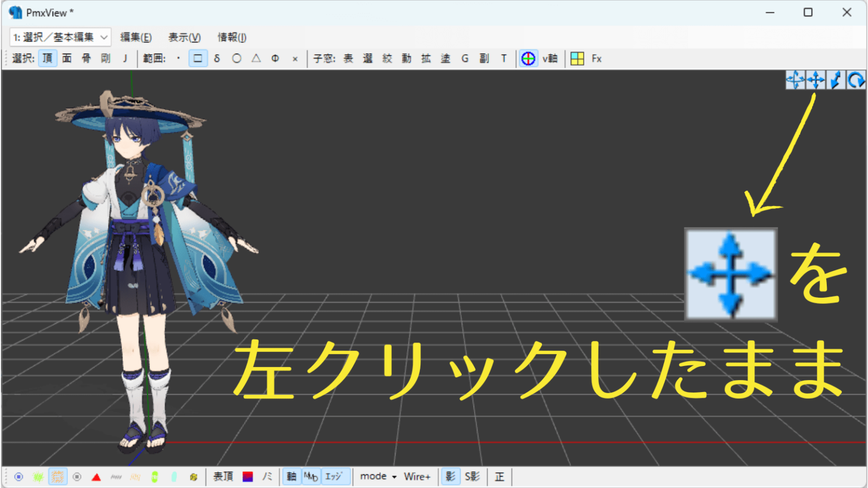Select the 骨 bone selection mode
Viewport: 868px width, 488px height.
click(x=86, y=58)
